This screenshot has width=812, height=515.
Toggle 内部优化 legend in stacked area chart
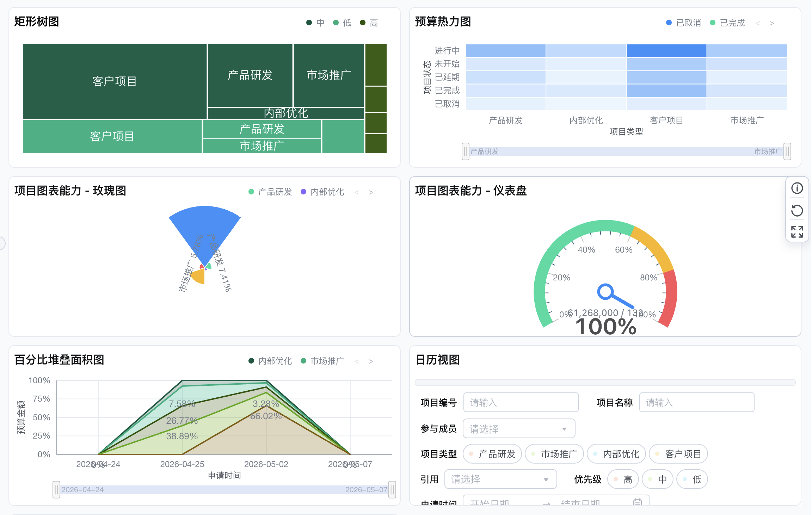click(x=270, y=361)
